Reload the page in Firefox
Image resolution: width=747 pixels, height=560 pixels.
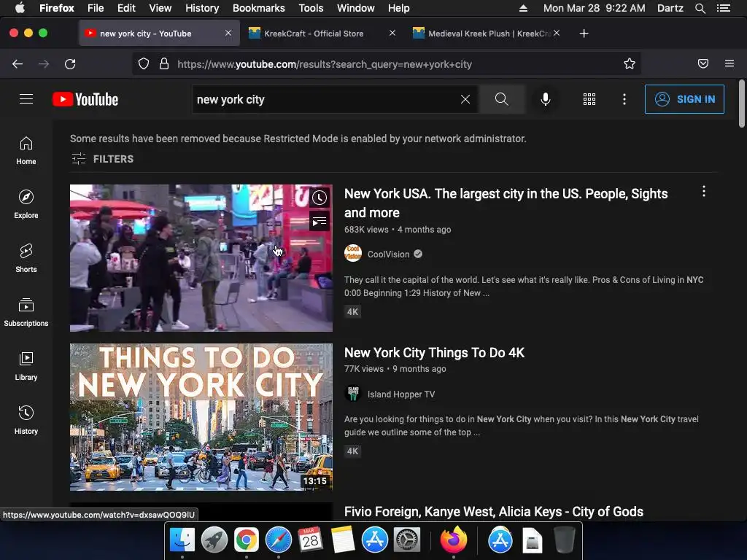70,64
